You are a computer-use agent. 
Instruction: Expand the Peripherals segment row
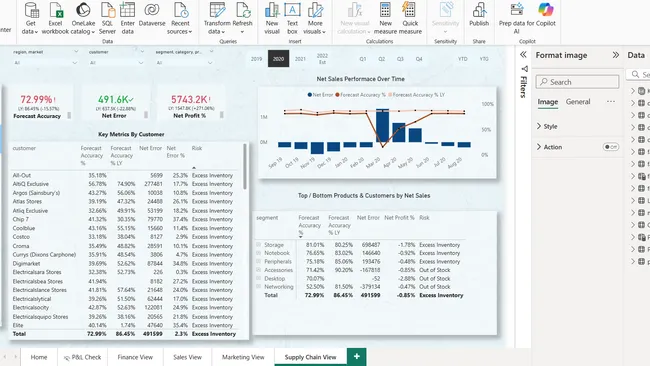[258, 262]
